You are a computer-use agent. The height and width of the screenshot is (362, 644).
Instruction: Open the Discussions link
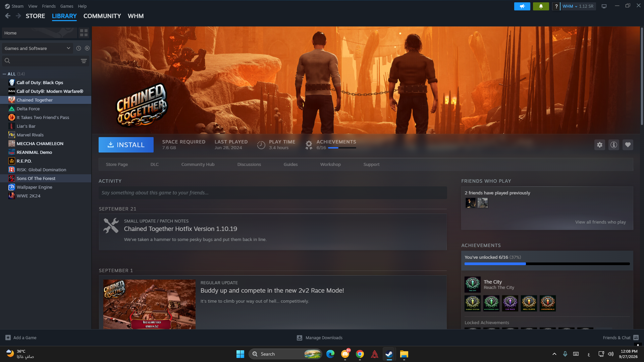coord(249,165)
